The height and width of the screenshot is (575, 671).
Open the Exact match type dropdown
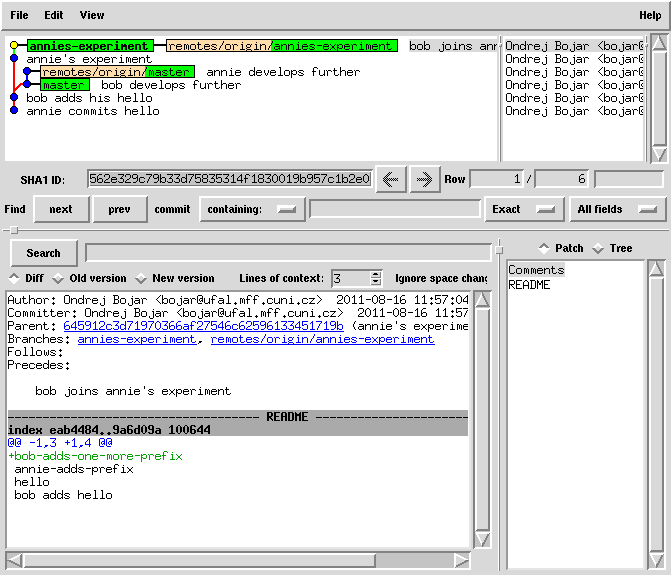[x=521, y=209]
